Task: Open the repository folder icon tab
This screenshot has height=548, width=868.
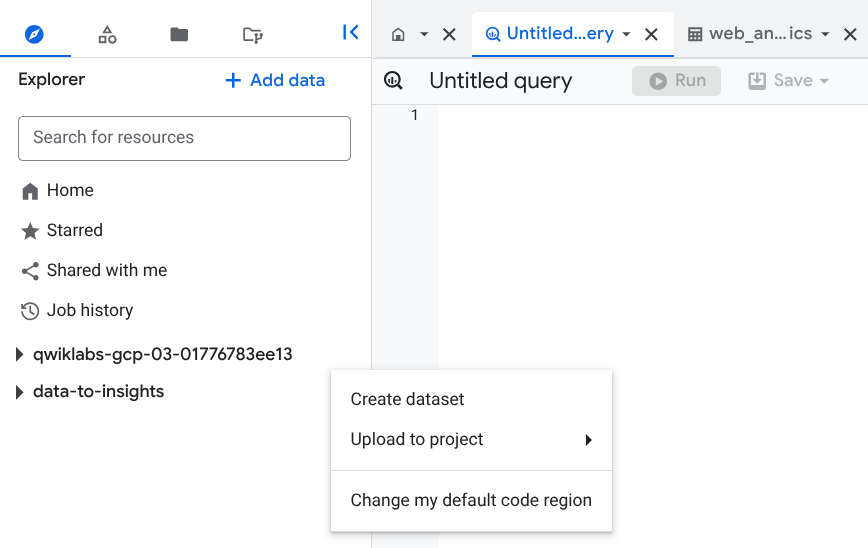Action: tap(252, 34)
